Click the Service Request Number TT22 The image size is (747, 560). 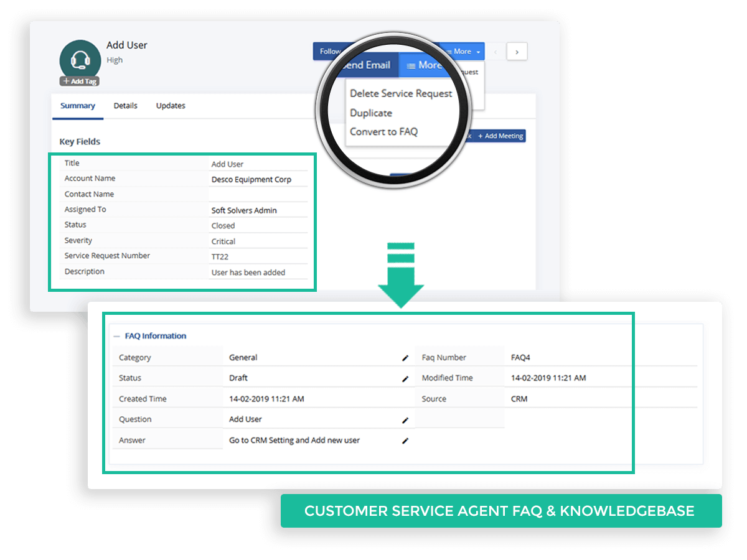click(220, 256)
